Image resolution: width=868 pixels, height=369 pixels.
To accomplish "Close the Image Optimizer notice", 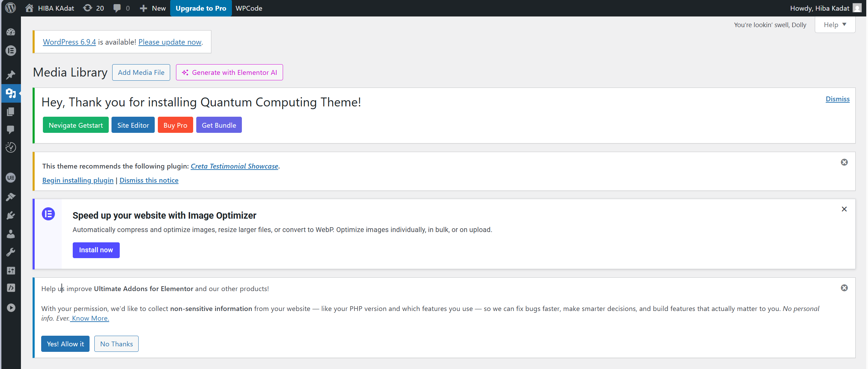I will pyautogui.click(x=844, y=209).
